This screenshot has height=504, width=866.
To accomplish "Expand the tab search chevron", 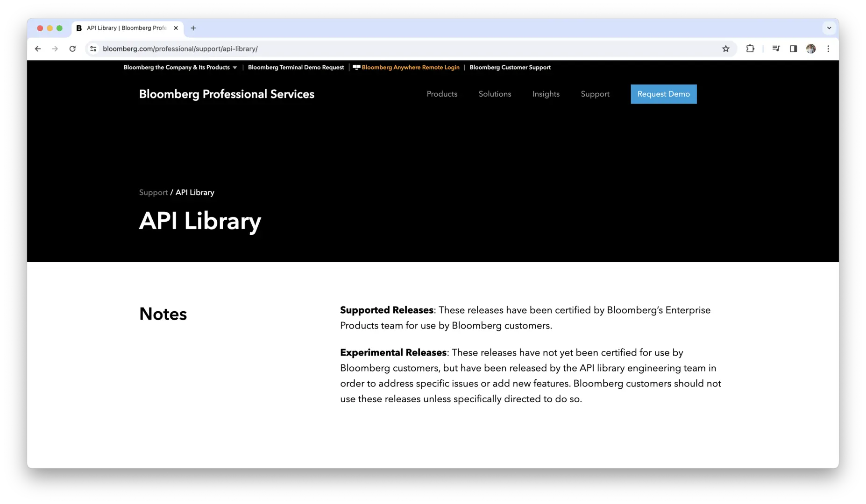I will pos(829,28).
